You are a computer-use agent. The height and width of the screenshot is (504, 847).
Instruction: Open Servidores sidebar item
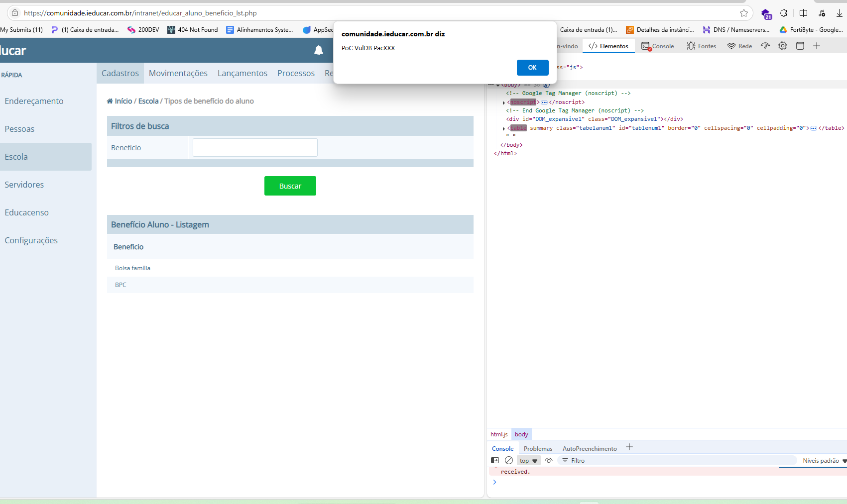(46, 185)
